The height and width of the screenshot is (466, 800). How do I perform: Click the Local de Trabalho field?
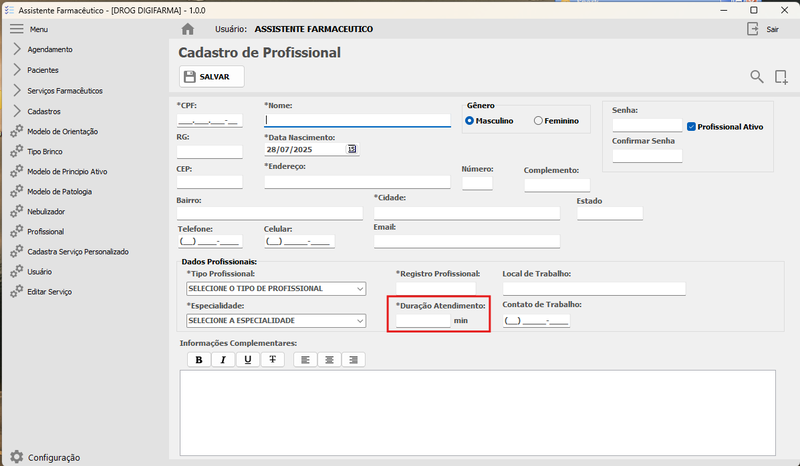pos(594,289)
